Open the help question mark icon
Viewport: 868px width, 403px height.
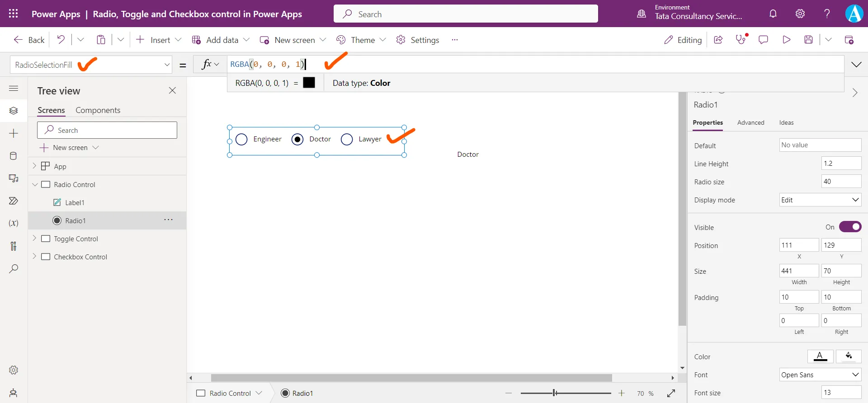827,14
